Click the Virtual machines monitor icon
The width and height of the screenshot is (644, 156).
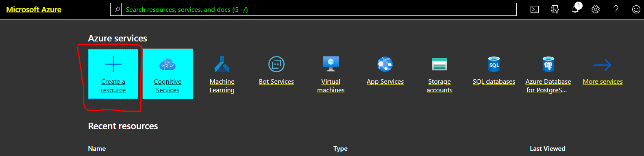331,64
